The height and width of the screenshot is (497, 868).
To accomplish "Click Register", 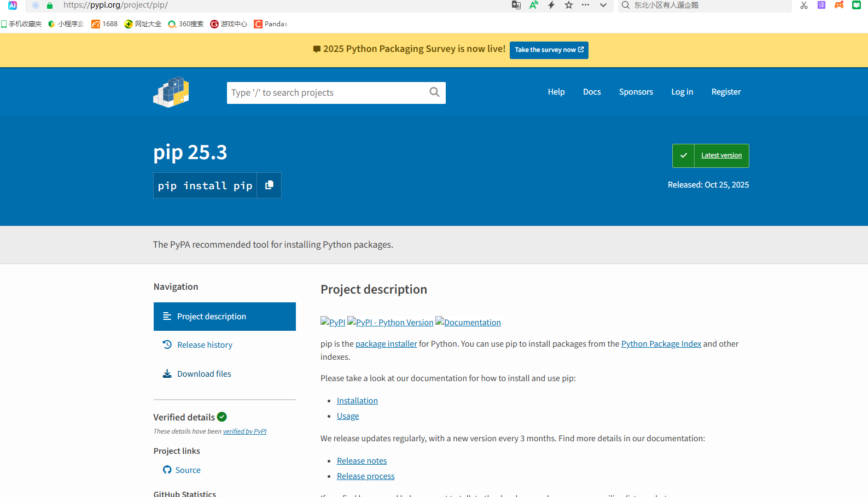I will pos(726,92).
